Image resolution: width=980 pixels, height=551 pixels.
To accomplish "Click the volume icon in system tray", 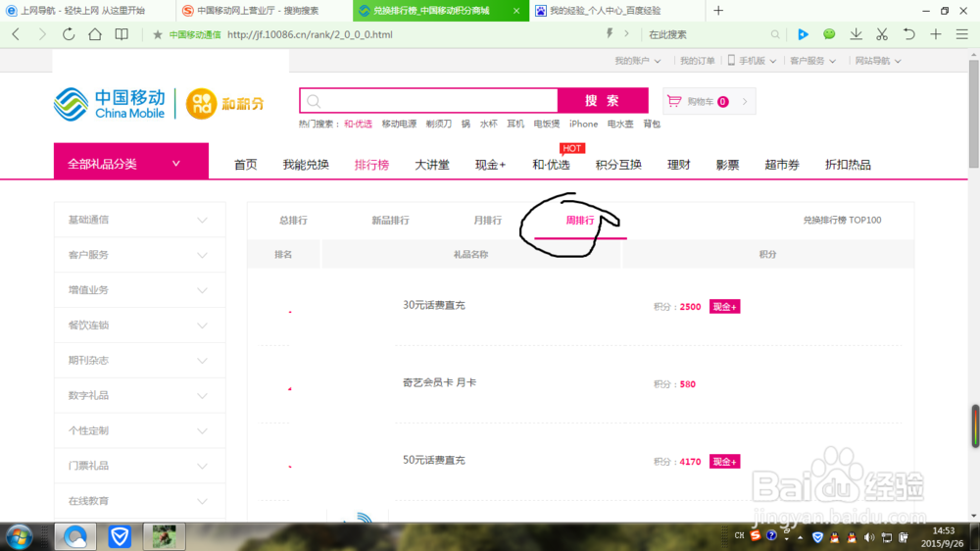I will [x=869, y=537].
